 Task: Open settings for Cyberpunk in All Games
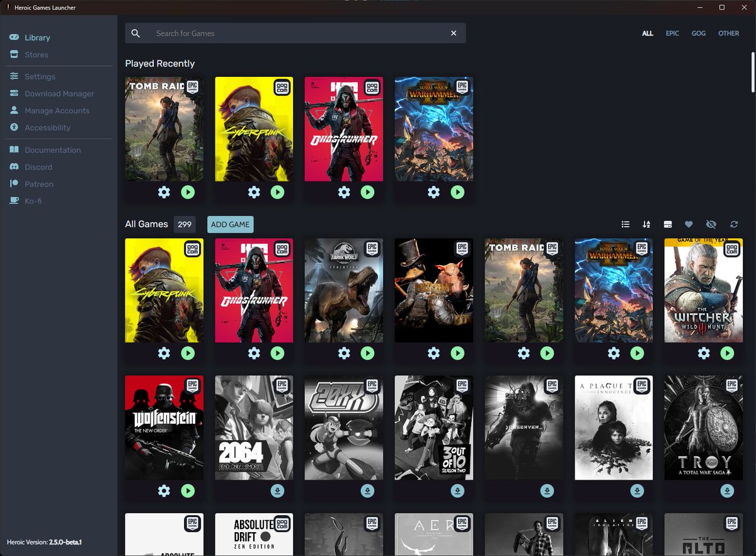(164, 353)
